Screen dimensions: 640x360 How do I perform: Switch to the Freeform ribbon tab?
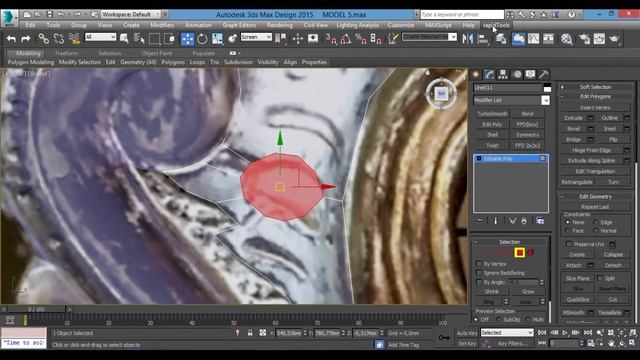(x=67, y=53)
